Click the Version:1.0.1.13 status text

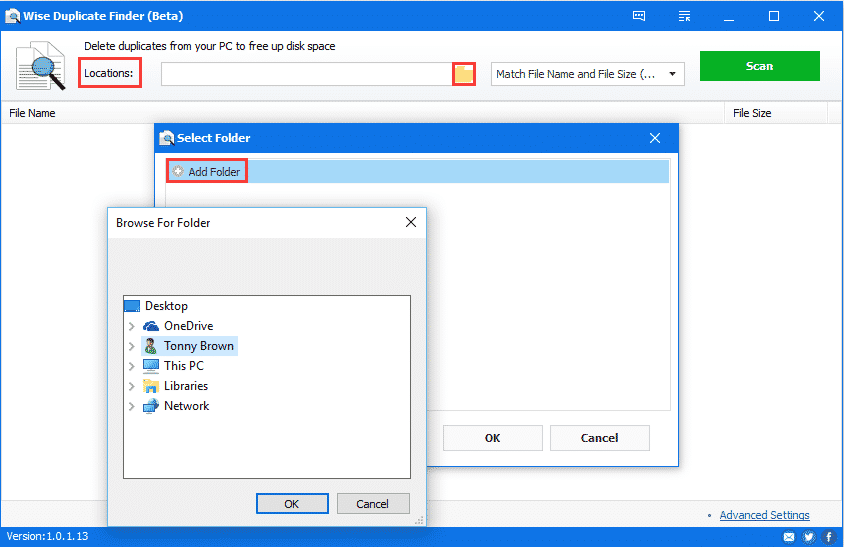click(x=47, y=536)
